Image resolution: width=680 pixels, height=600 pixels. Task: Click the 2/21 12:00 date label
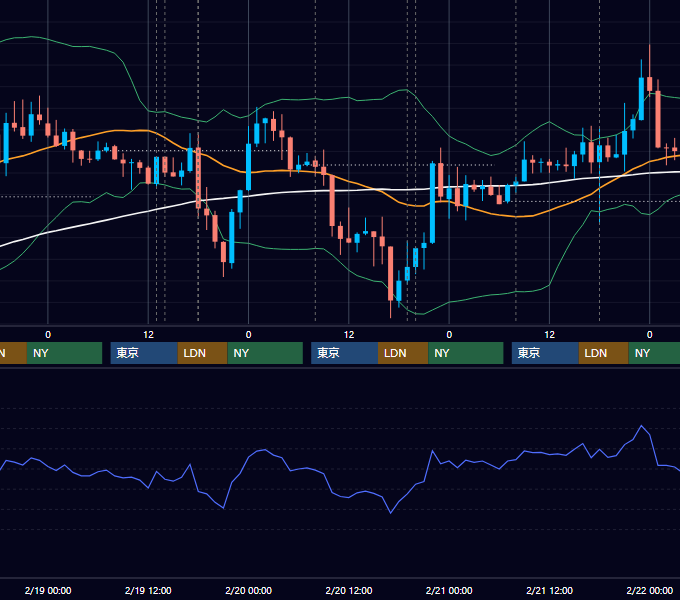(549, 590)
